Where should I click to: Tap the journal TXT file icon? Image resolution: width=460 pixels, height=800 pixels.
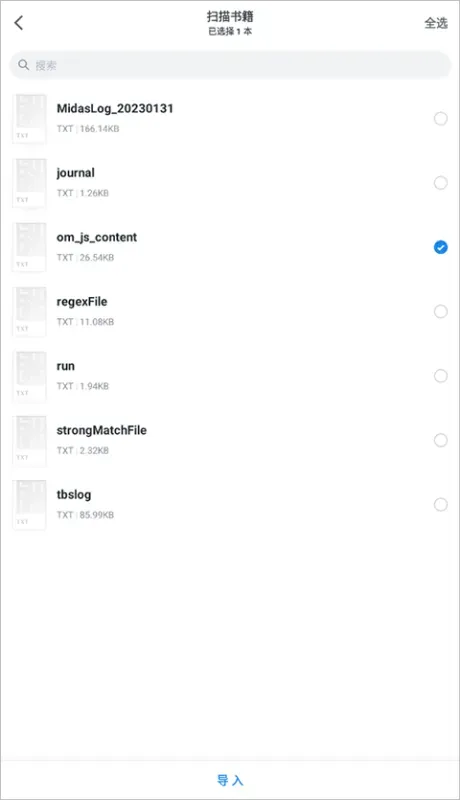click(29, 183)
